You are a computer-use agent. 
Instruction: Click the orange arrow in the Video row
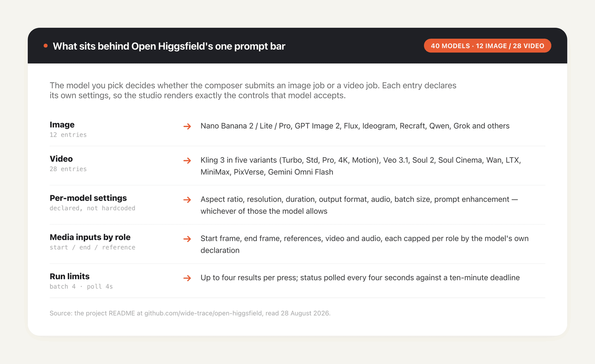[x=187, y=160]
